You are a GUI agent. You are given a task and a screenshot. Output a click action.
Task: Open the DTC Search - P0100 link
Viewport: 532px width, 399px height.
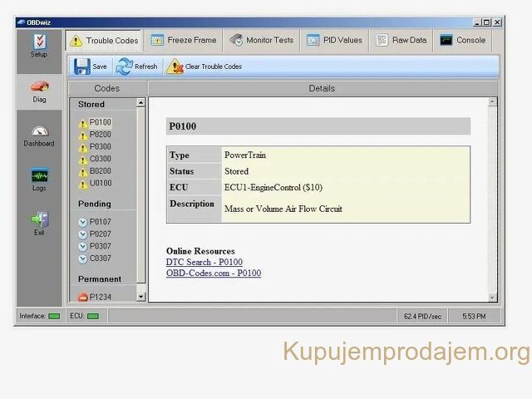(x=206, y=263)
